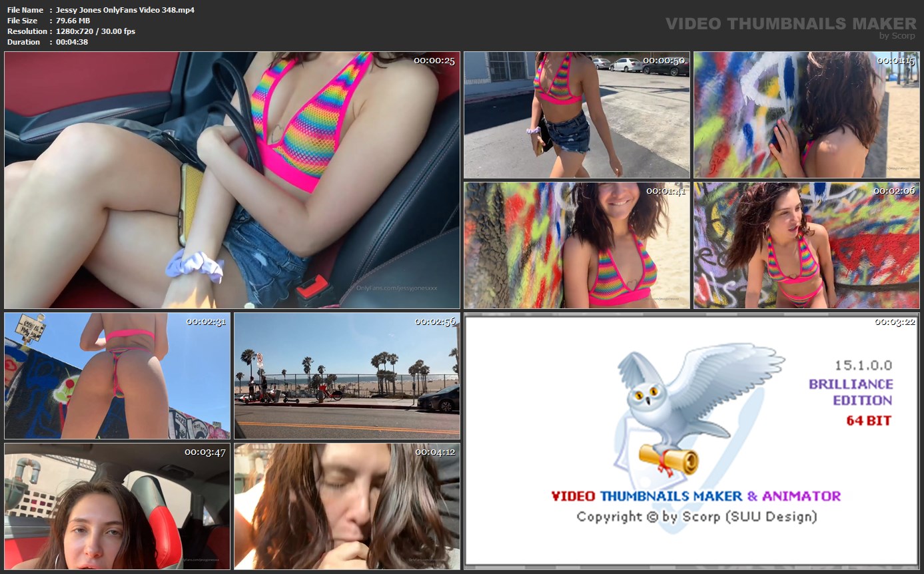Click the 00:02:31 timestamp label
The image size is (924, 574).
(x=207, y=322)
